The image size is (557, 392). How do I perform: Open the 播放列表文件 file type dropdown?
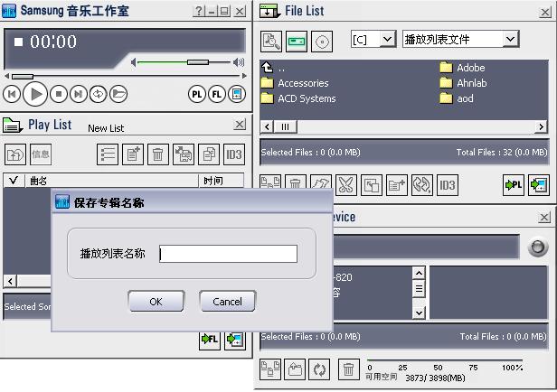[x=511, y=39]
